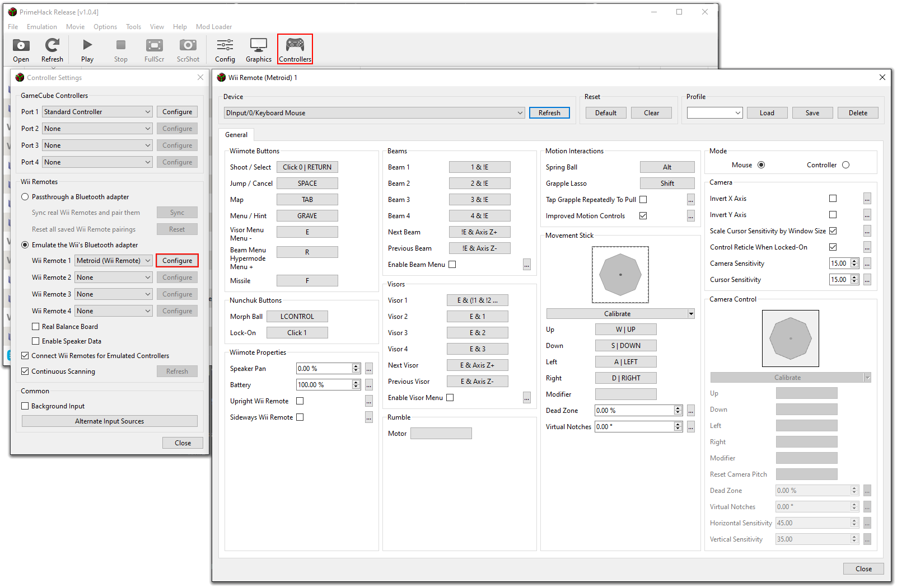
Task: Open options button beside Invert Y Axis
Action: pos(867,215)
